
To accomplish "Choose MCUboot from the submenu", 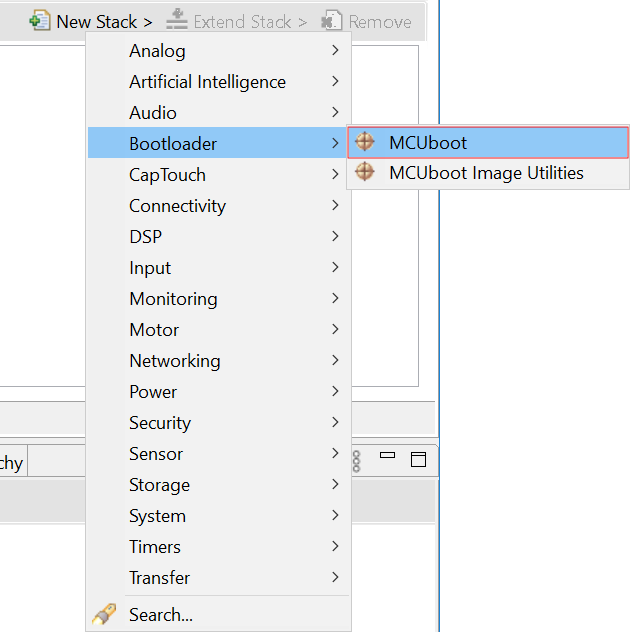I will tap(488, 143).
